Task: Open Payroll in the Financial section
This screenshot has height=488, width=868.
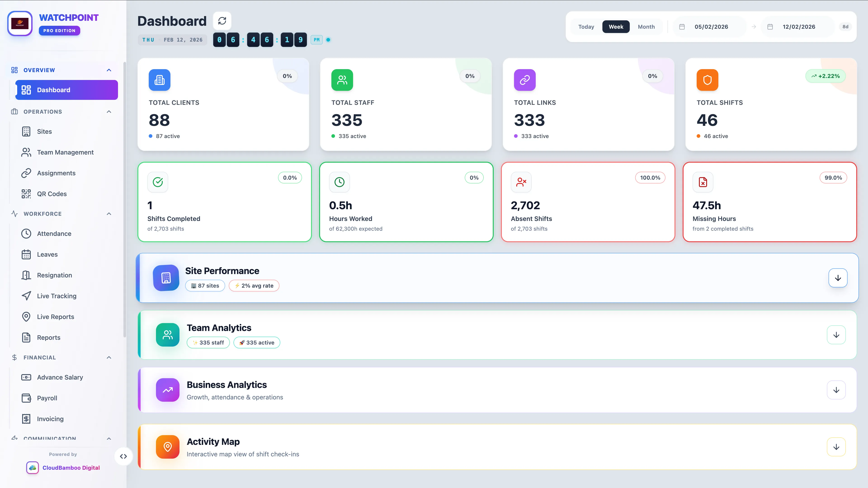Action: pyautogui.click(x=47, y=398)
